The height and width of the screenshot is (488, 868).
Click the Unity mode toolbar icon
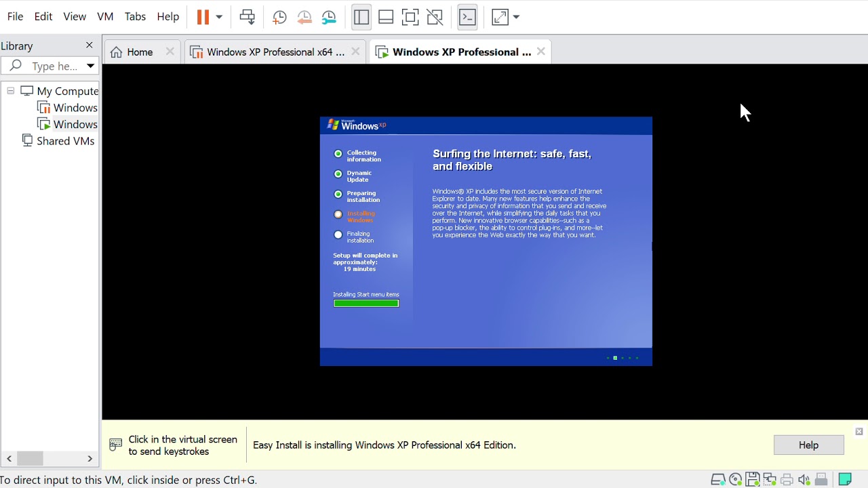[x=435, y=17]
